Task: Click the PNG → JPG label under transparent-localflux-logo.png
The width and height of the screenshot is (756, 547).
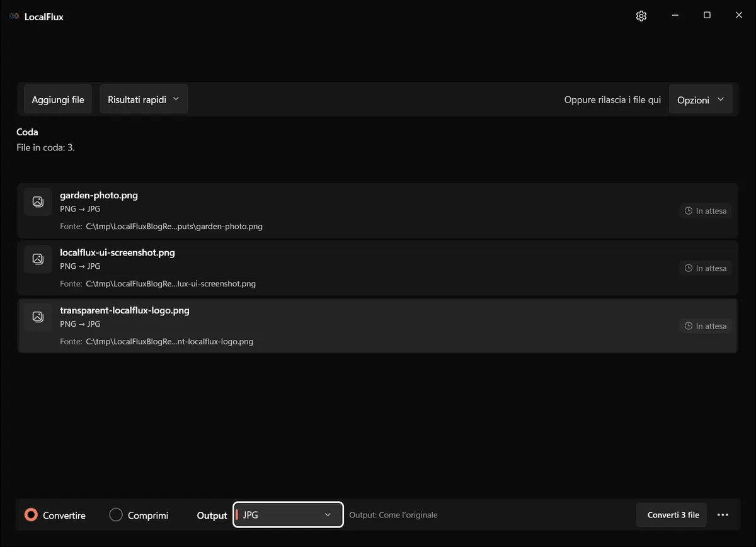Action: coord(80,324)
